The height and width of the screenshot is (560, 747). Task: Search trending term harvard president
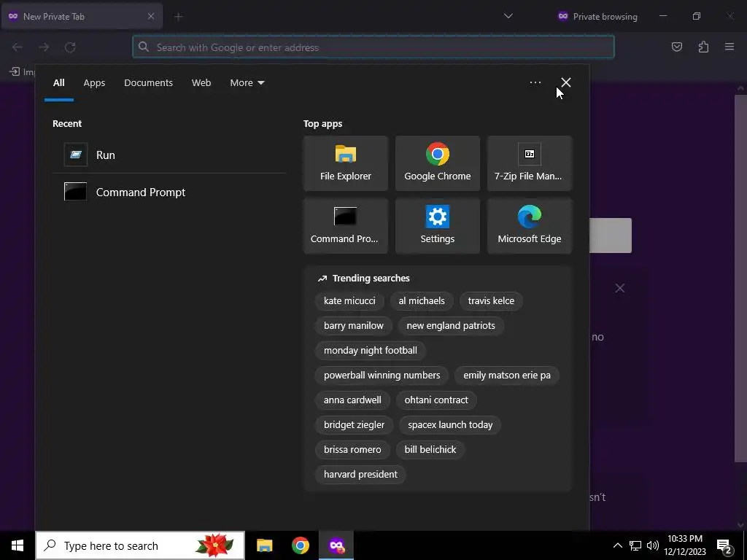point(360,474)
